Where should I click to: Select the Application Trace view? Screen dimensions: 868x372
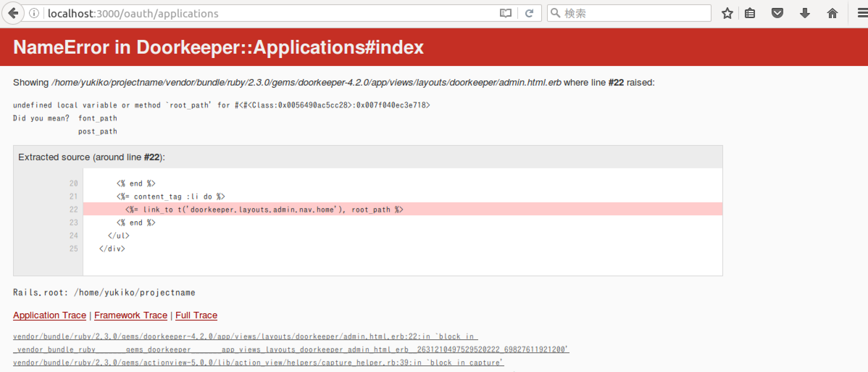[49, 315]
